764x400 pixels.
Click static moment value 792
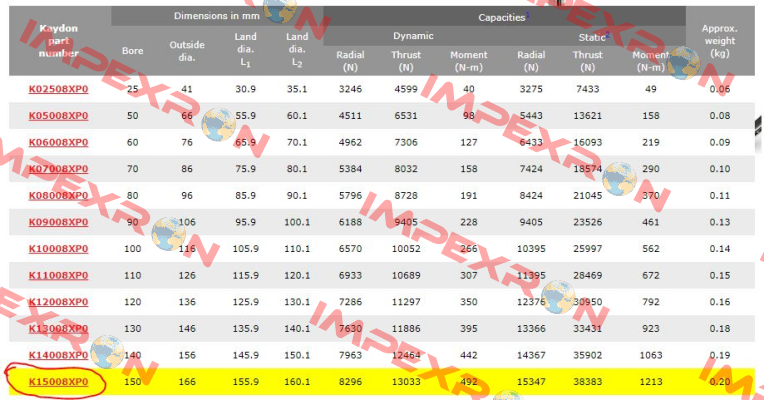(651, 302)
